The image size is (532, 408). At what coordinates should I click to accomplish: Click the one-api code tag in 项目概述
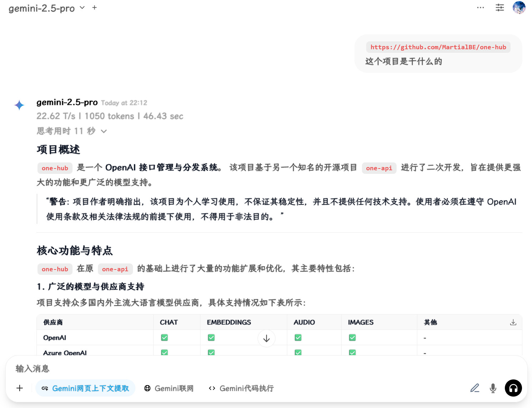pos(379,168)
